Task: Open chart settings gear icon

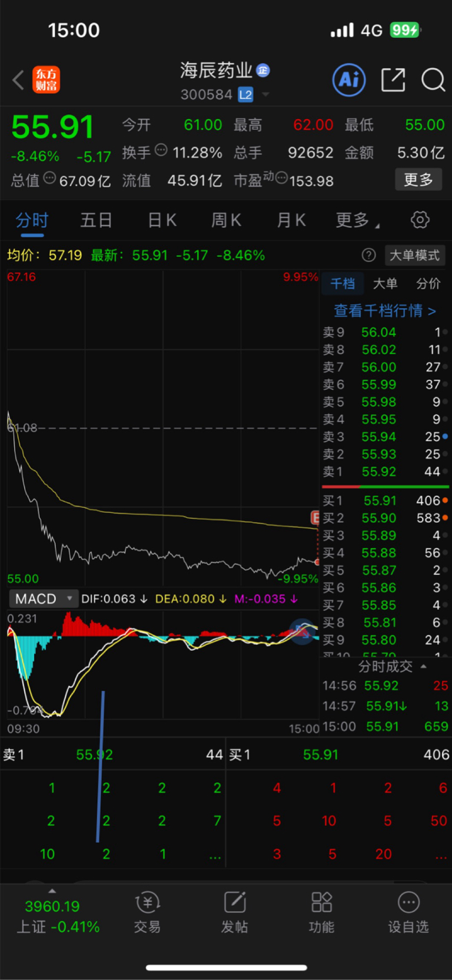Action: coord(420,220)
